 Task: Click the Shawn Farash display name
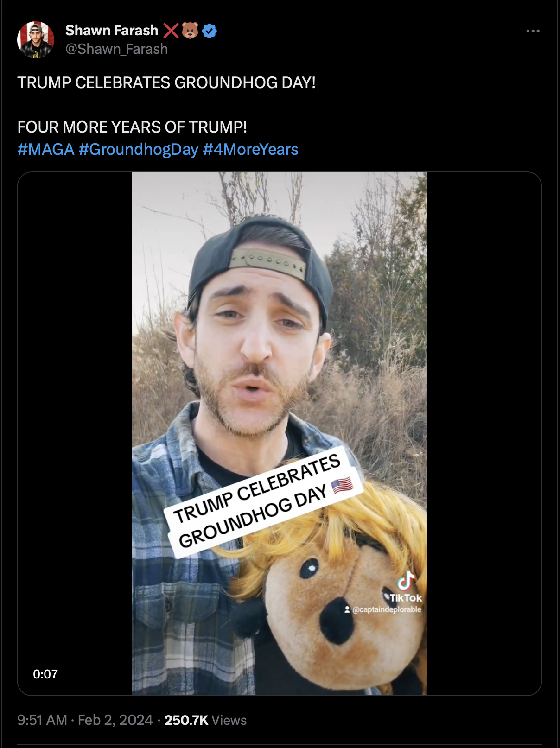pos(112,30)
